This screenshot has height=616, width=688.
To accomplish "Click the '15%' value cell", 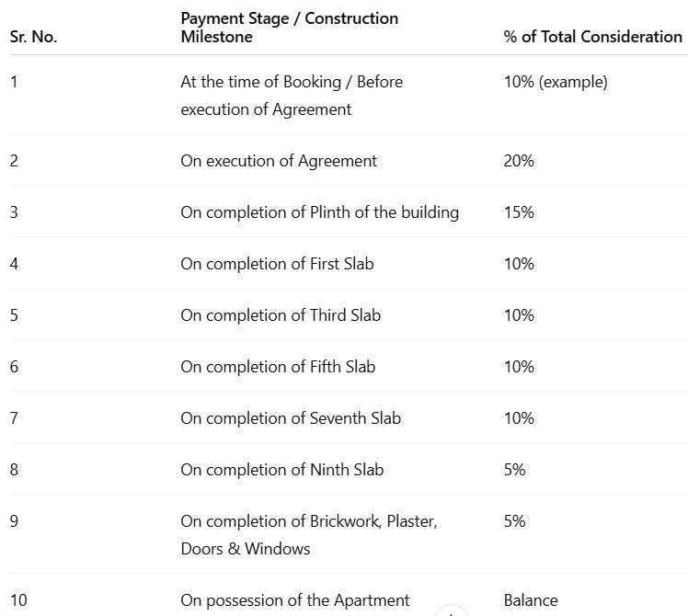I will pyautogui.click(x=519, y=212).
